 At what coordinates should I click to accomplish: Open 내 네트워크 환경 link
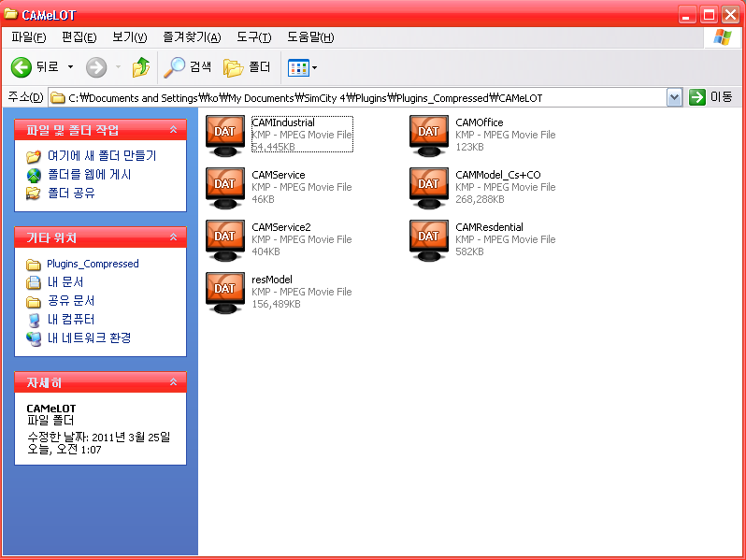point(89,338)
